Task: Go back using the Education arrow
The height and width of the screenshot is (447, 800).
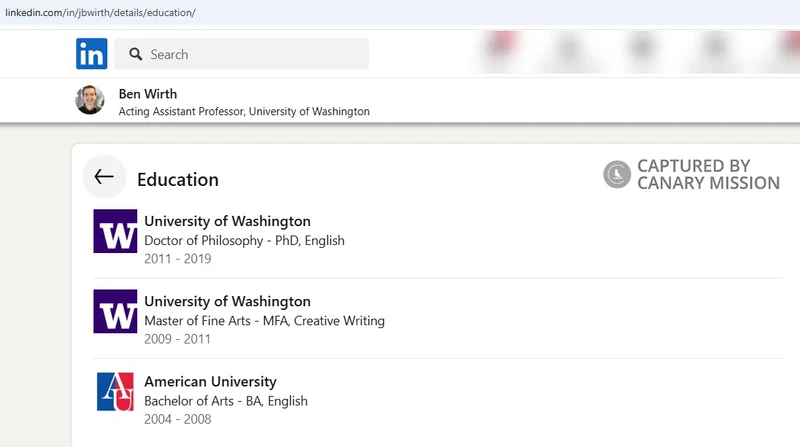Action: pyautogui.click(x=104, y=177)
